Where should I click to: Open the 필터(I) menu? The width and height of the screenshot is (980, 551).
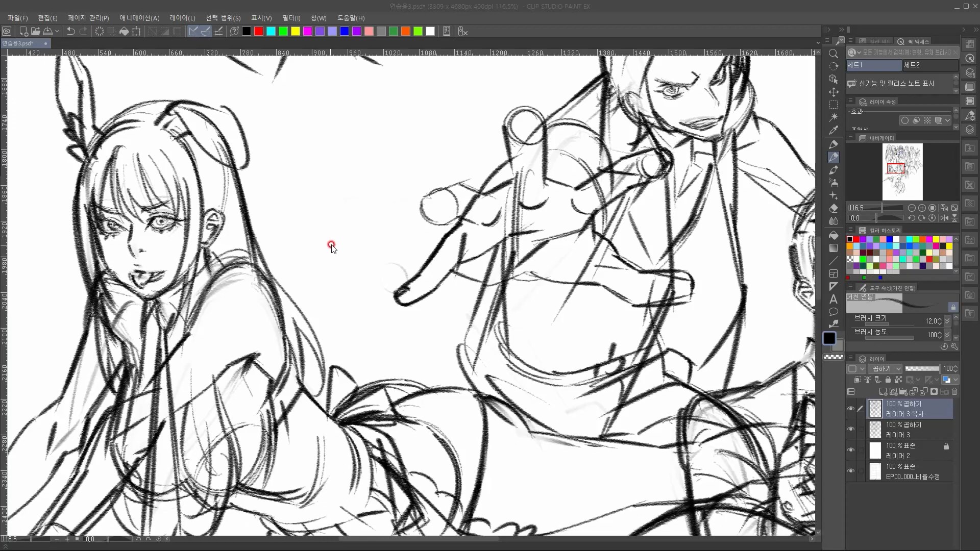(291, 18)
